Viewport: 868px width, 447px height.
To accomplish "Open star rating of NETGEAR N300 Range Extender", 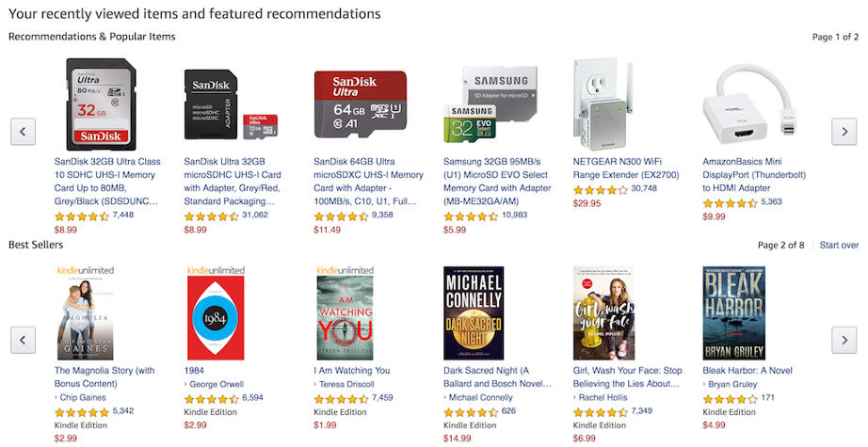I will click(x=600, y=189).
